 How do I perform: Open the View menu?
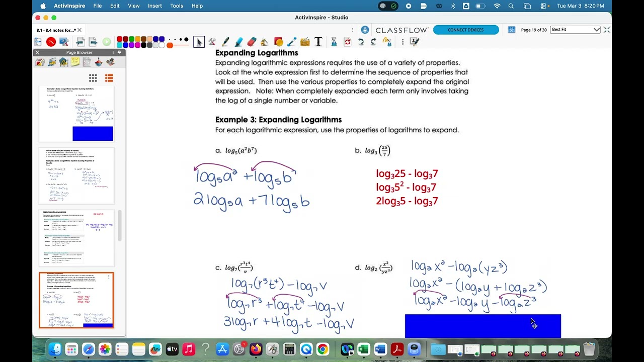coord(134,6)
